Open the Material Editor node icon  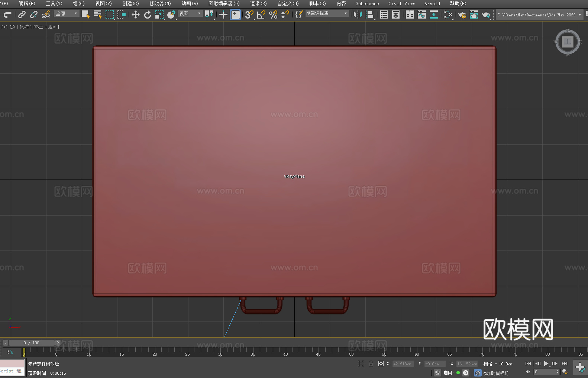(448, 14)
